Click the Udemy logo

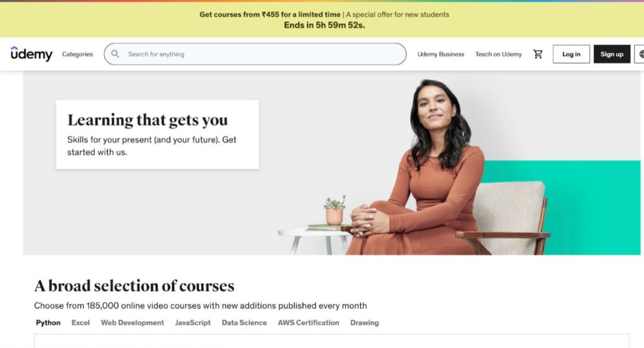[x=31, y=54]
